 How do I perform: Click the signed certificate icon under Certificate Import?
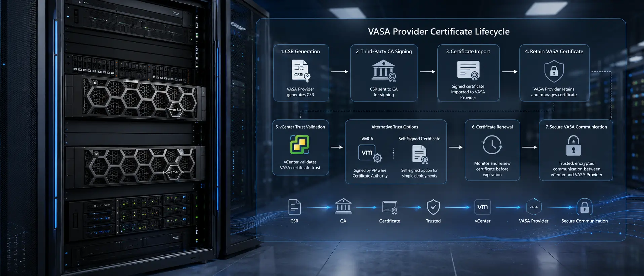click(x=469, y=70)
